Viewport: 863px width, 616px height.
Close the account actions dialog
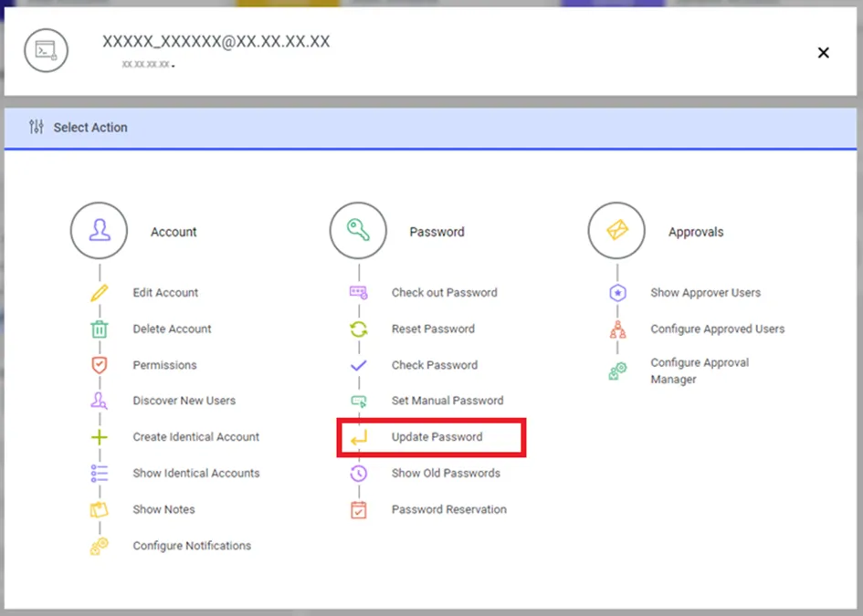(824, 53)
